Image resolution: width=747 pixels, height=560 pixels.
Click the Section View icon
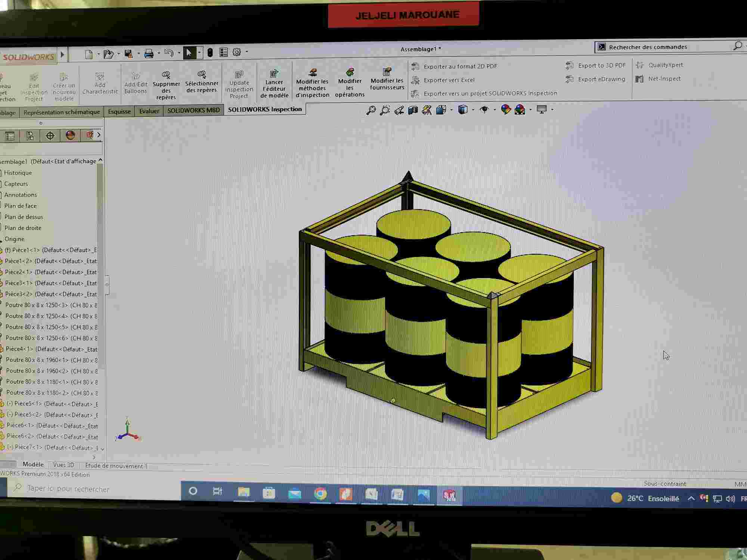click(x=413, y=110)
